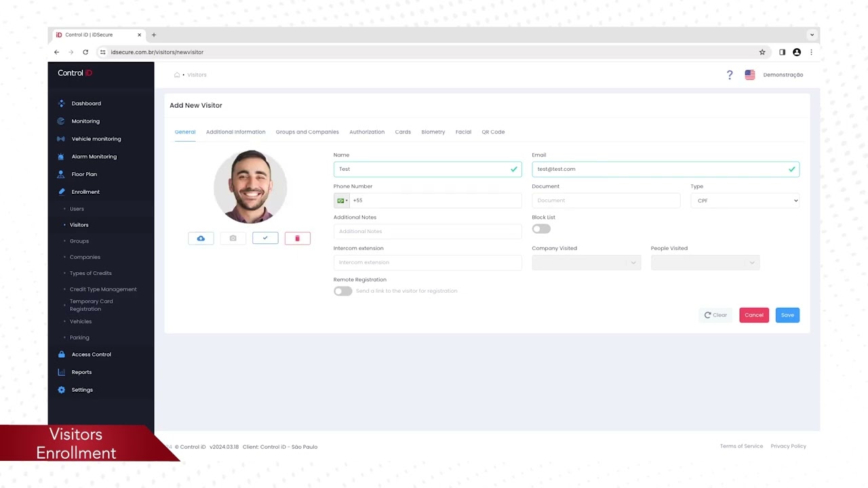Bookmark the page with the star icon

point(762,52)
